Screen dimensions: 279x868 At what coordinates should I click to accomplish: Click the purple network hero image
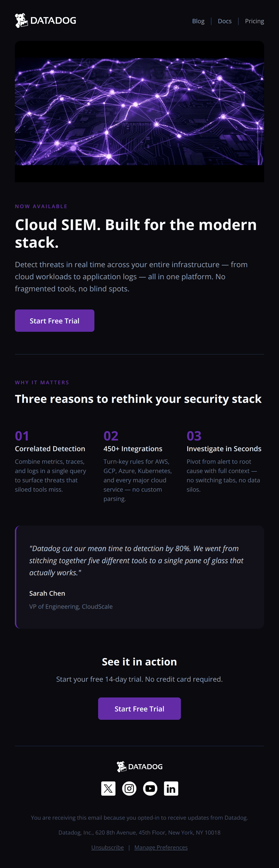[139, 111]
